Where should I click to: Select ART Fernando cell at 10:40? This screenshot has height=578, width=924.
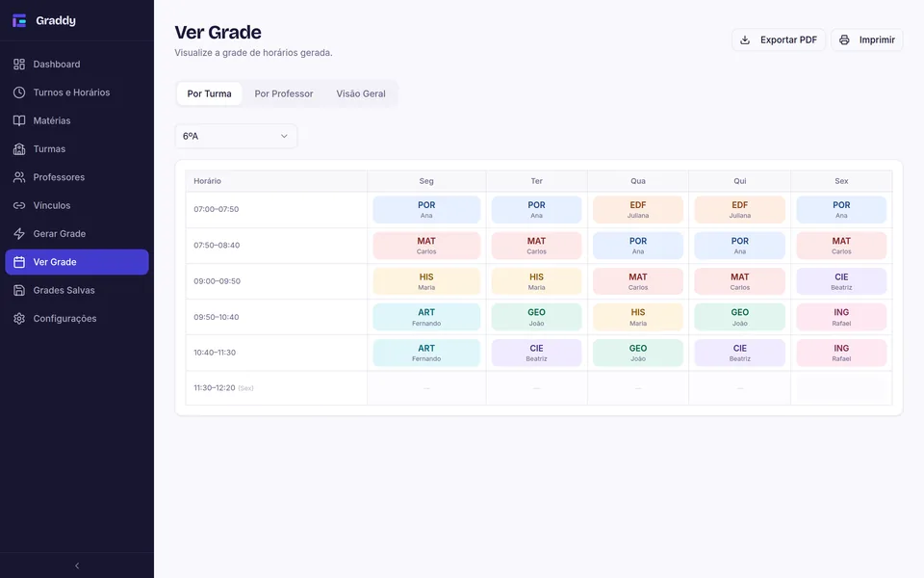(426, 354)
